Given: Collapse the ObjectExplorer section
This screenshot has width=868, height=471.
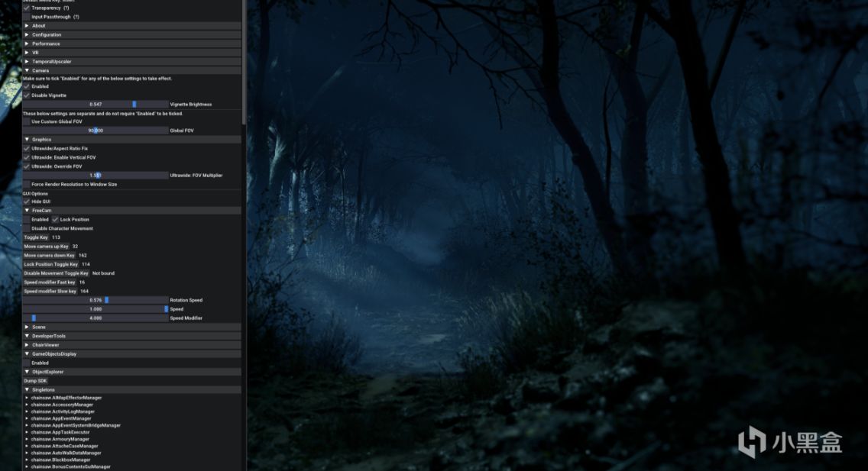Looking at the screenshot, I should tap(131, 372).
